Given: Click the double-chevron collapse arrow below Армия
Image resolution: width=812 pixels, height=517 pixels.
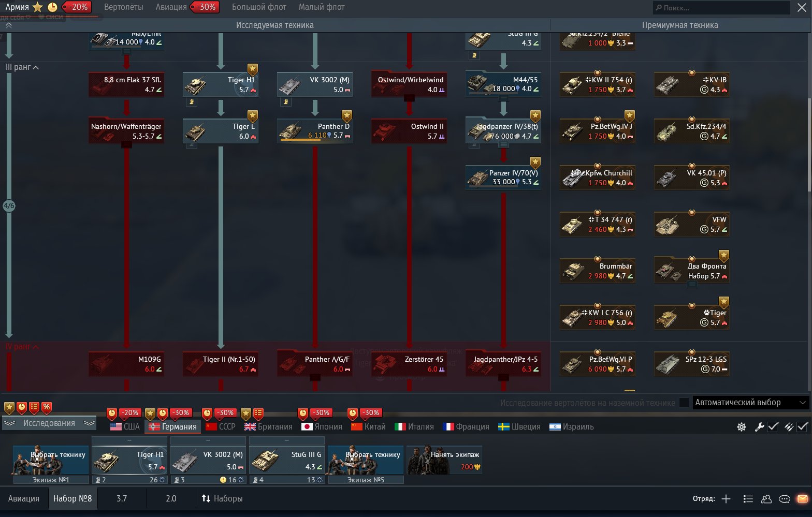Looking at the screenshot, I should tap(9, 25).
